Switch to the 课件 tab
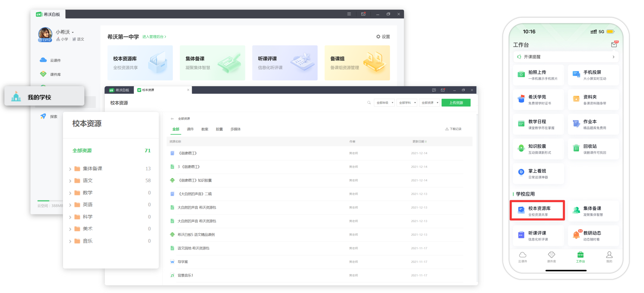 pos(190,129)
